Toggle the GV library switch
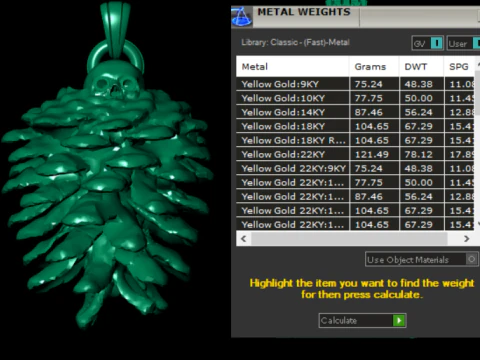The image size is (480, 360). tap(428, 43)
